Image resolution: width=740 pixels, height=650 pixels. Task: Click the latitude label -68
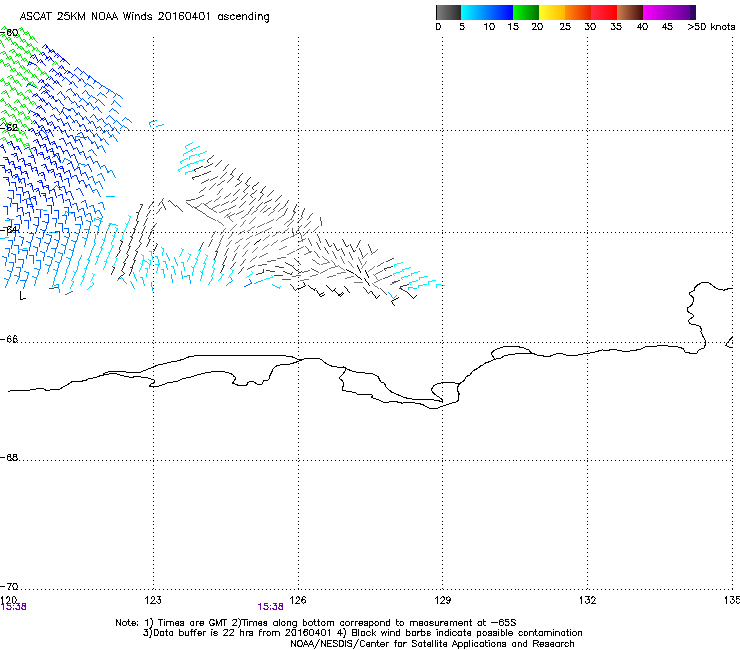pos(9,457)
